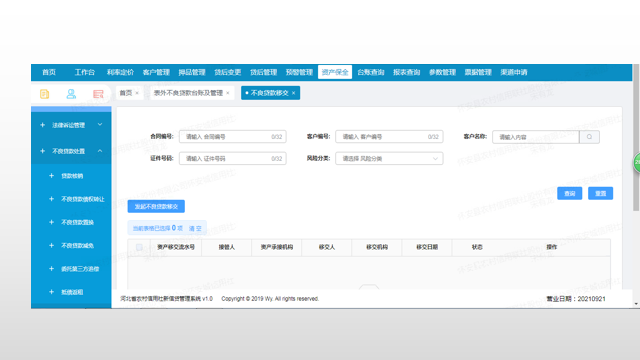Open the 渠道申请 top menu
This screenshot has height=360, width=640.
coord(514,72)
